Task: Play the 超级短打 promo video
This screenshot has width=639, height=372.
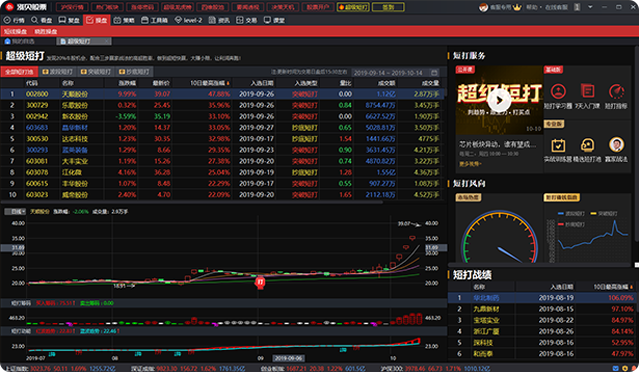Action: 500,100
